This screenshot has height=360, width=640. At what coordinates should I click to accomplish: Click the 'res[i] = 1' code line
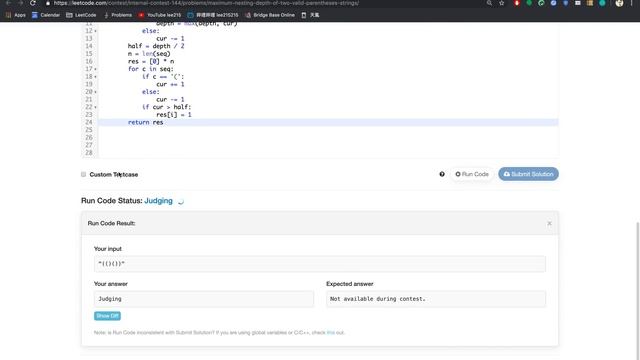[174, 115]
